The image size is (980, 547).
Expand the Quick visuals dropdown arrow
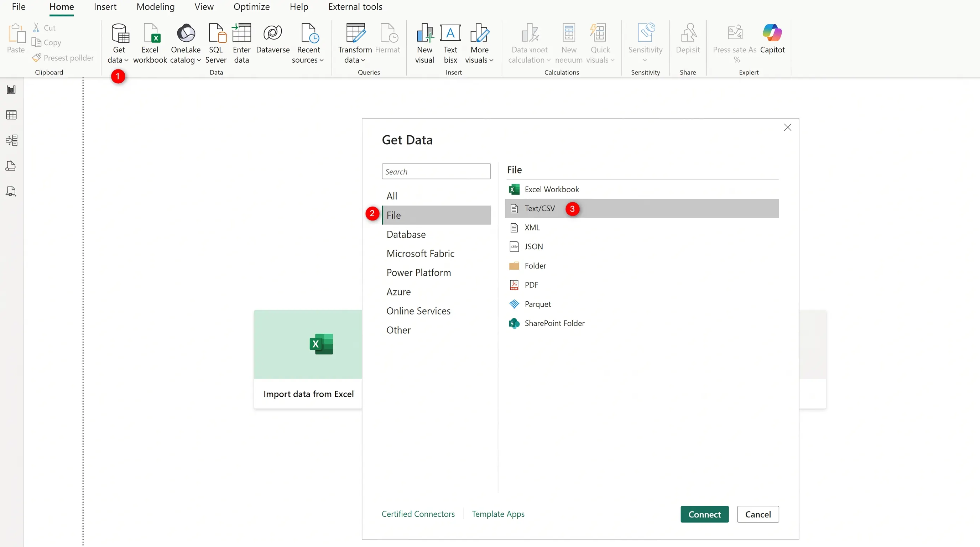(612, 60)
